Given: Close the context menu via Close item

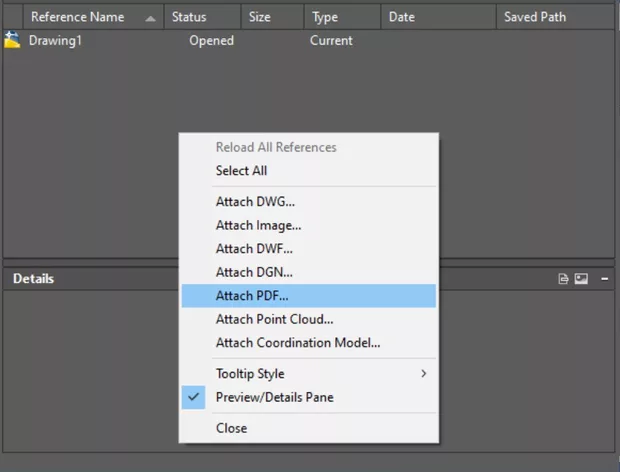Looking at the screenshot, I should point(231,428).
